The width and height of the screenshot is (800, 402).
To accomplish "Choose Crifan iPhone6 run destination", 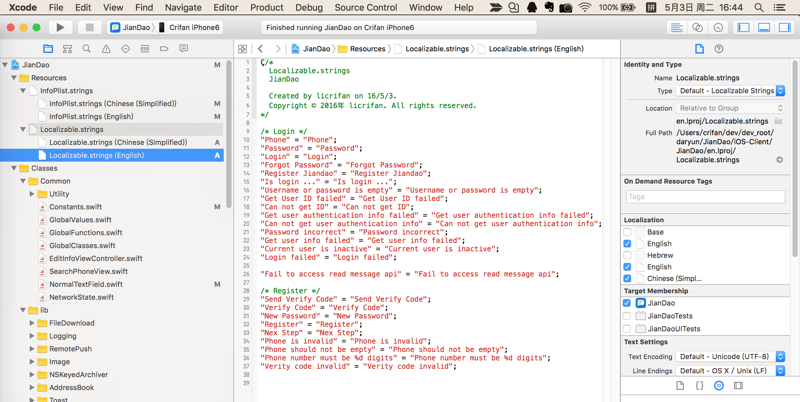I will [x=189, y=28].
